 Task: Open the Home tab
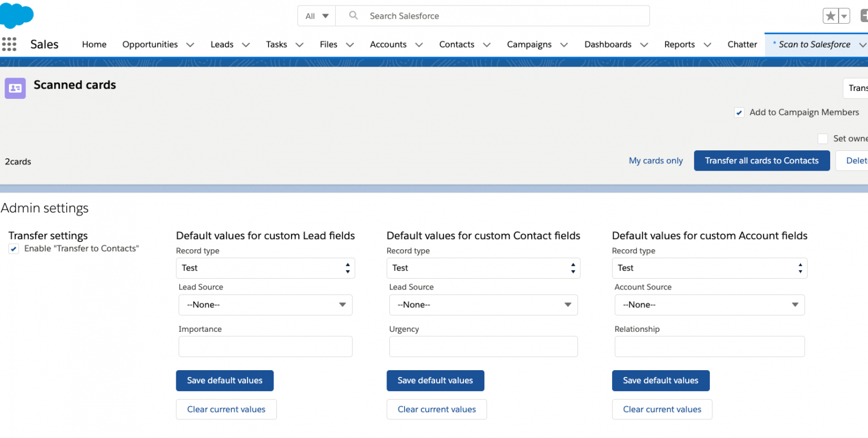point(94,44)
